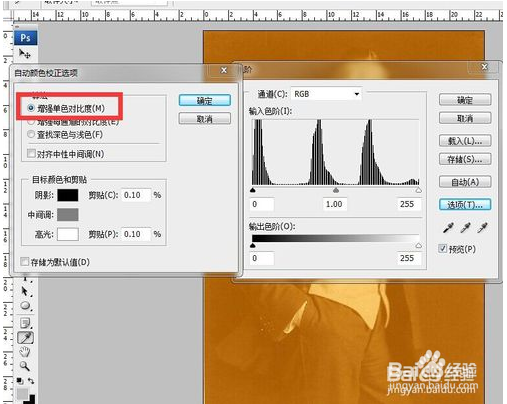
Task: Click 确定 in auto color options dialog
Action: click(x=205, y=100)
